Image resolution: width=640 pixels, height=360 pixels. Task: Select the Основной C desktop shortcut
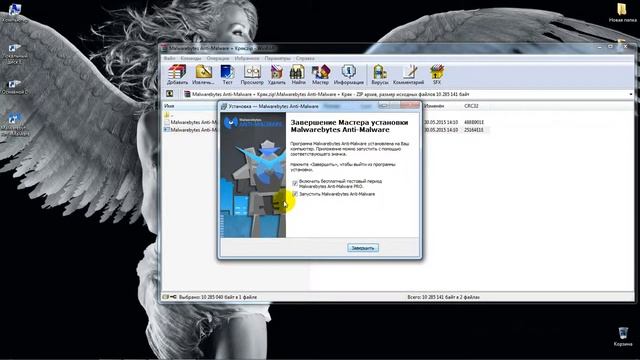15,87
